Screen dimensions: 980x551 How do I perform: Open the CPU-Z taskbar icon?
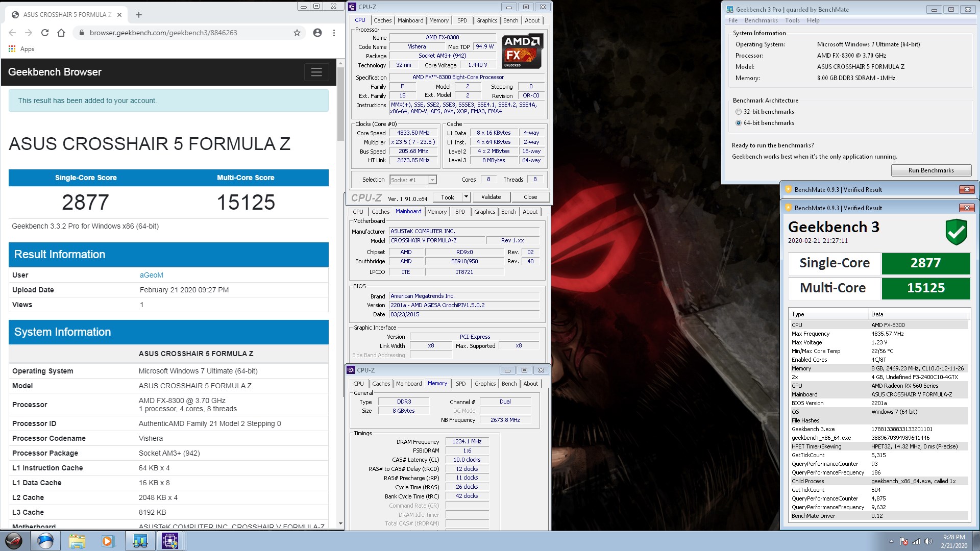pyautogui.click(x=170, y=541)
